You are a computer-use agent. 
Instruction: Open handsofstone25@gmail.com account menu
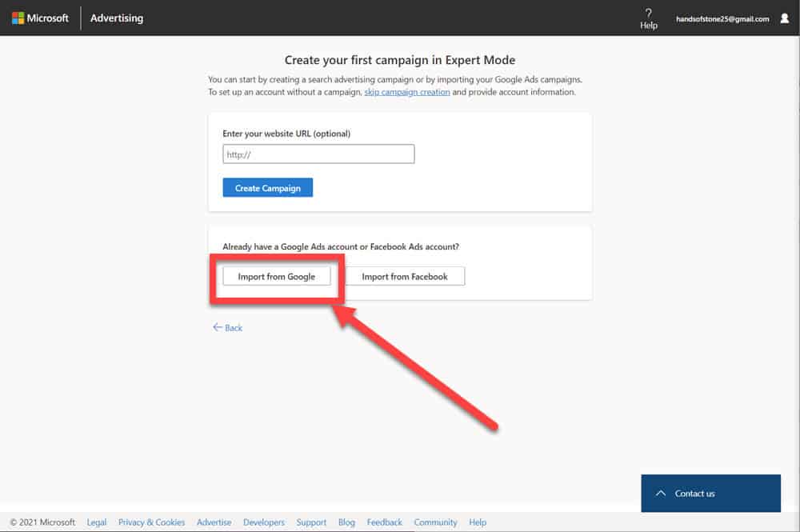[x=722, y=19]
